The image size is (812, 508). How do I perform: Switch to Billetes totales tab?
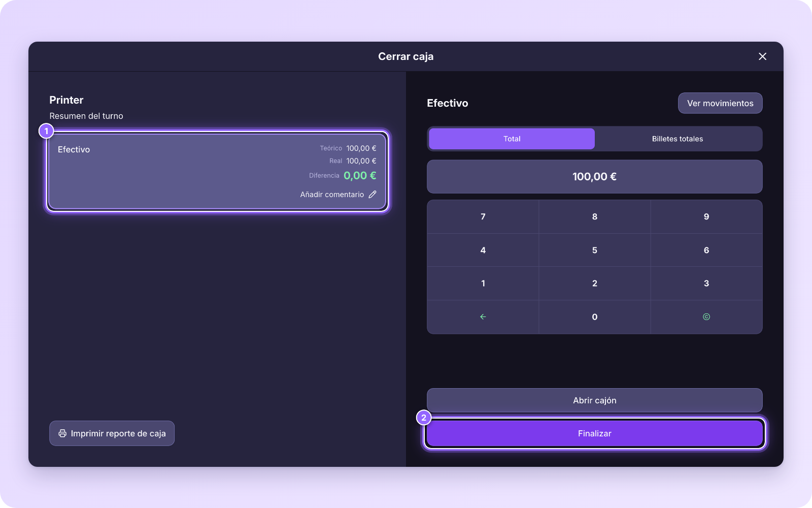click(678, 139)
